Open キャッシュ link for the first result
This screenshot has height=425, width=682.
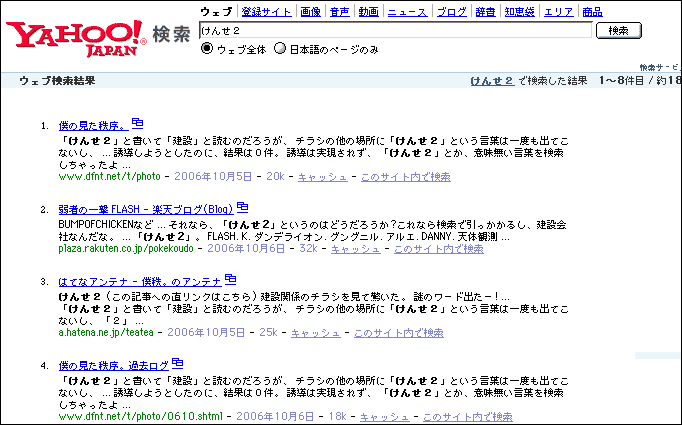coord(323,177)
